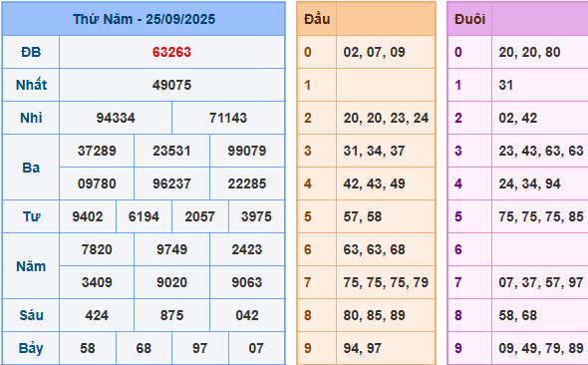This screenshot has height=365, width=588.
Task: Click the Đuôi column header
Action: 469,19
